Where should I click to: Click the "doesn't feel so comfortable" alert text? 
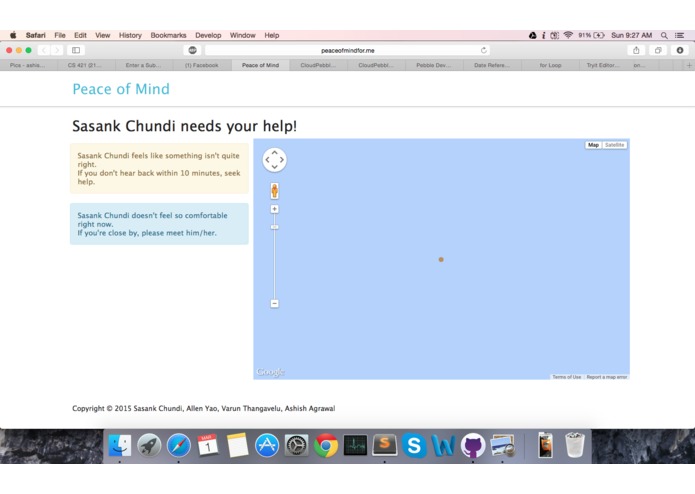coord(152,224)
